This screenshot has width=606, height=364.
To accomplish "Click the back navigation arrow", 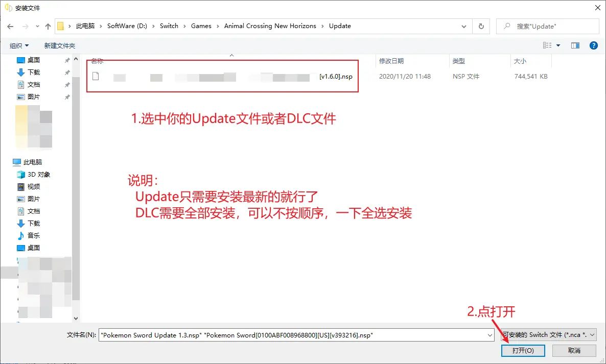I will 10,26.
